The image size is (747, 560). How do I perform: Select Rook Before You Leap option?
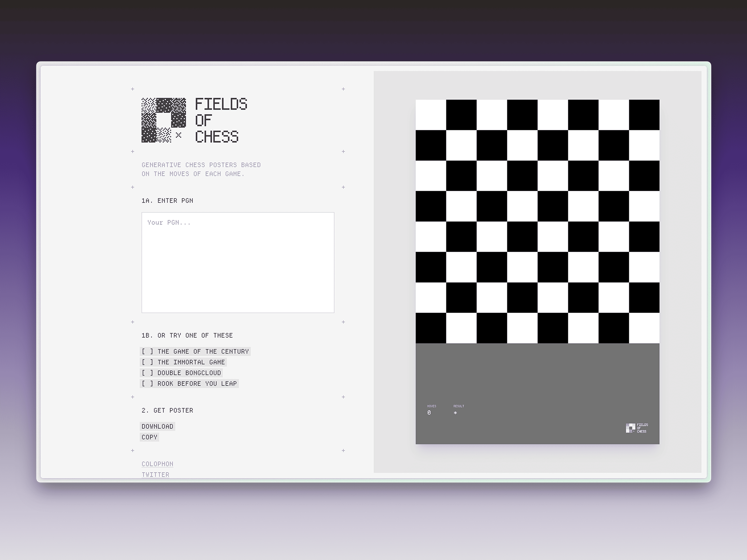[x=189, y=384]
